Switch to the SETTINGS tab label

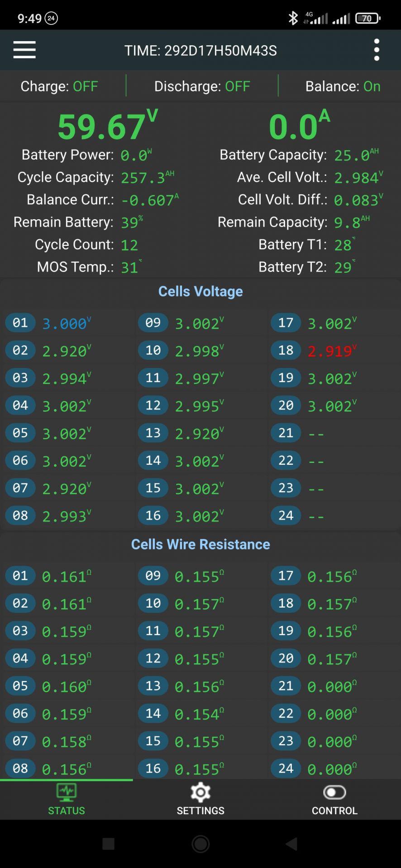point(200,811)
